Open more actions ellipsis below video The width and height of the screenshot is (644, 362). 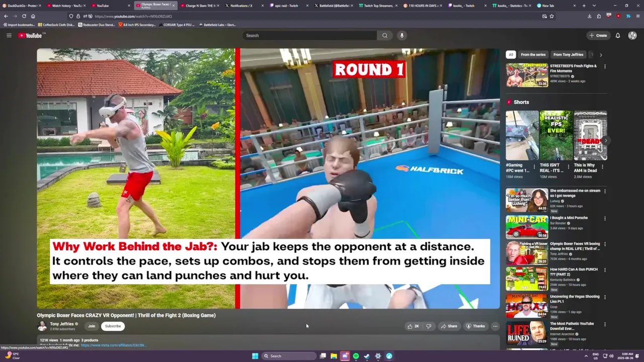click(495, 326)
